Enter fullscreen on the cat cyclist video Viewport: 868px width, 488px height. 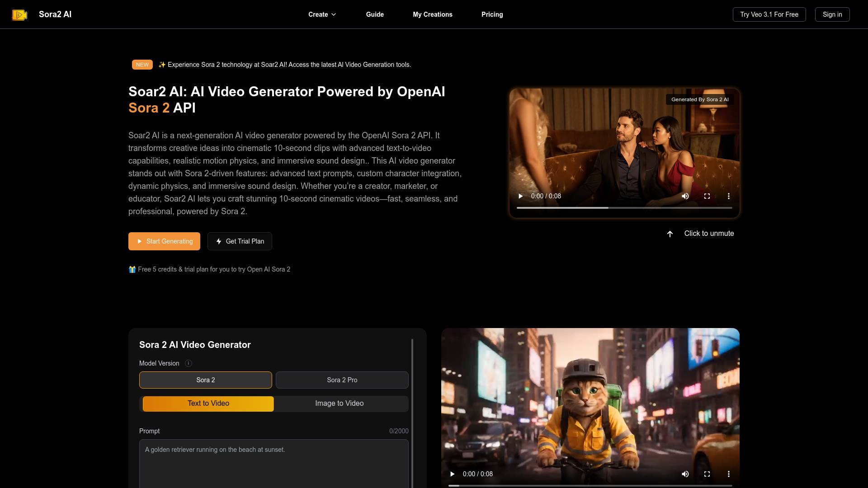point(707,474)
